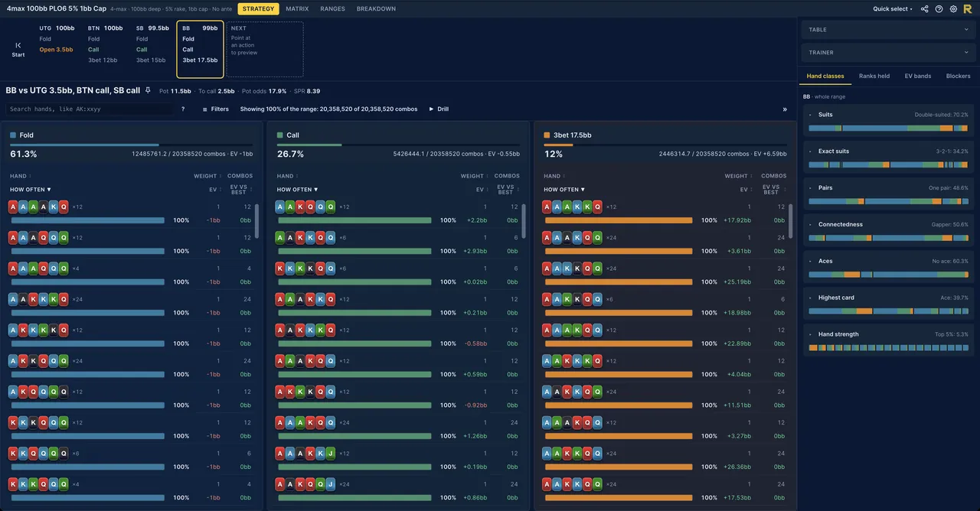Click the search syntax help question mark
This screenshot has width=980, height=511.
182,109
